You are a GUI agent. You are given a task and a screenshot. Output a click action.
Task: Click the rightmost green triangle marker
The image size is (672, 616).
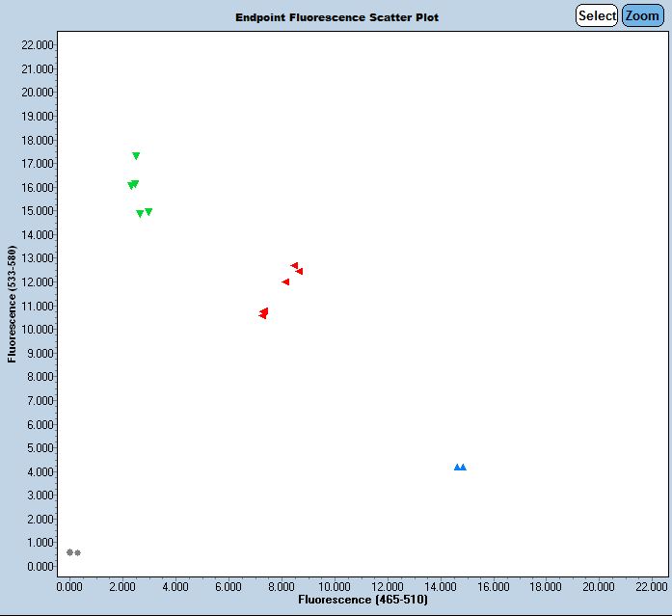(x=148, y=212)
